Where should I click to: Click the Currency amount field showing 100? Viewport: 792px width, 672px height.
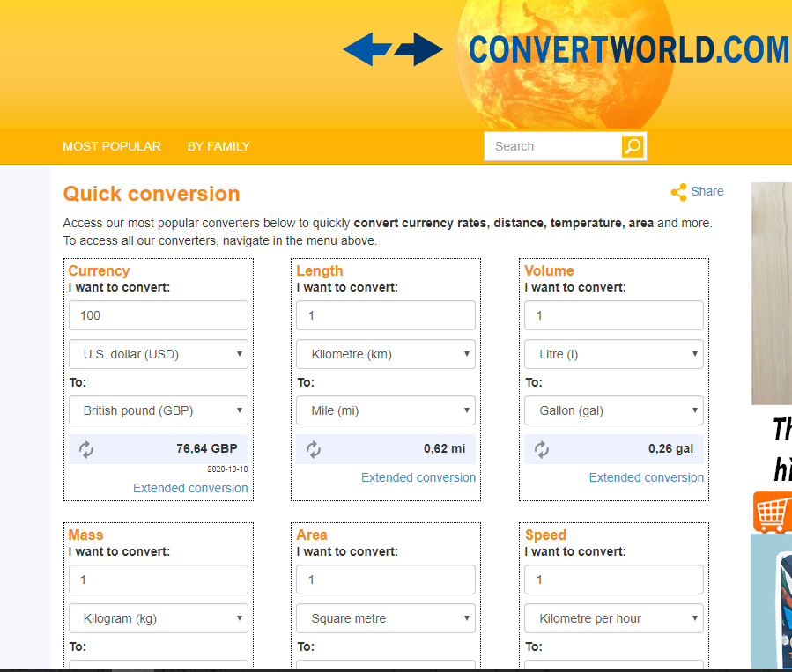pos(159,315)
